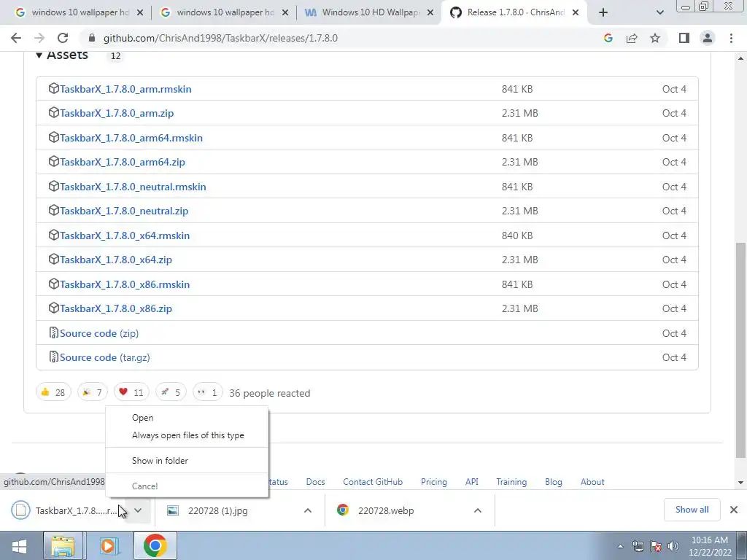Screen dimensions: 747x560
Task: Collapse the Assets section triangle
Action: (39, 55)
